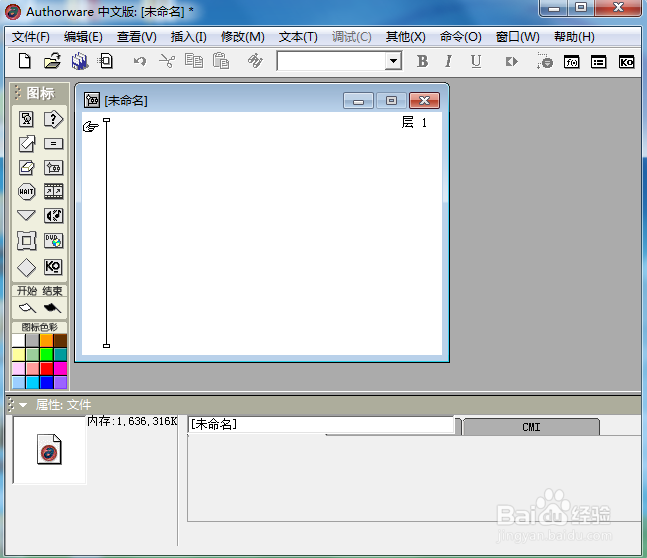Screen dimensions: 647x558
Task: Open the Functions window icon
Action: [x=571, y=62]
